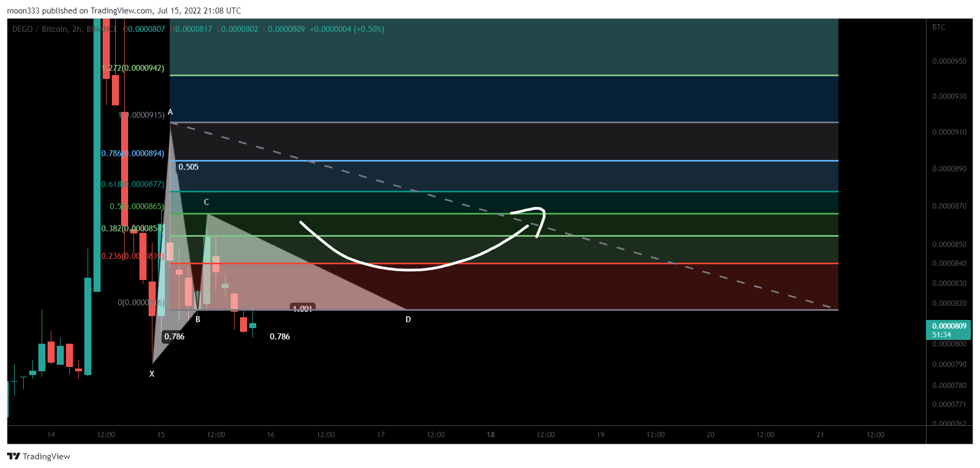Click the BTC currency label on price axis

click(x=939, y=27)
